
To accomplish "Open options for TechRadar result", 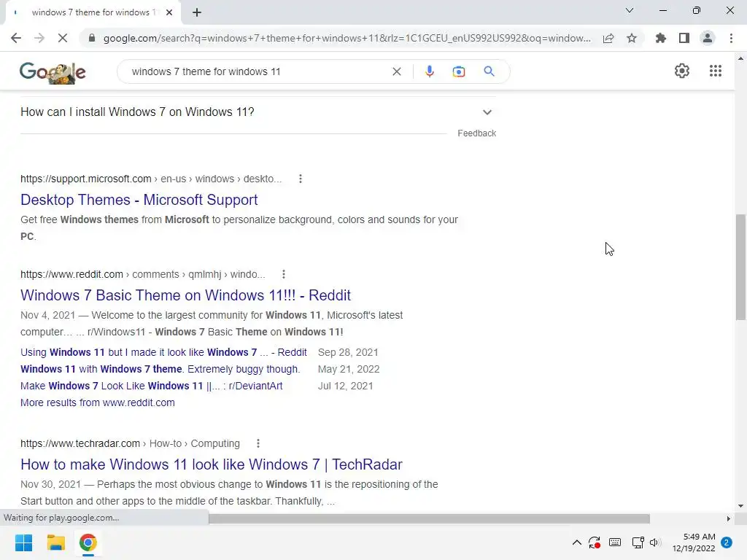I will pos(258,443).
